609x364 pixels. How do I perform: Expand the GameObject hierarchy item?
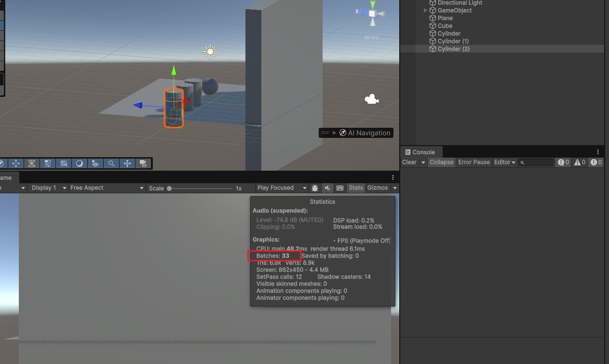[425, 11]
